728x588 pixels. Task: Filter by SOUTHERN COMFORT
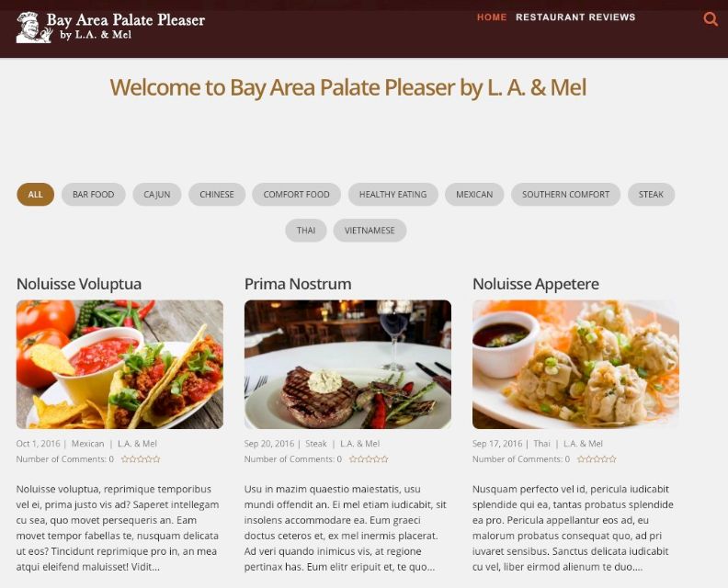565,195
